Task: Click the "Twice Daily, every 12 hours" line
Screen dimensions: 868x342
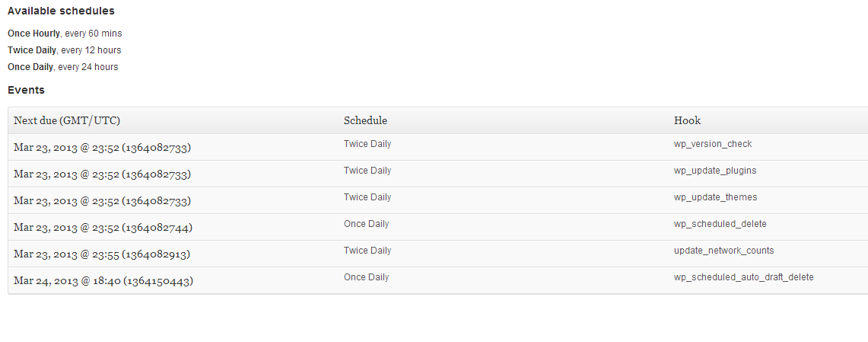Action: pos(64,50)
